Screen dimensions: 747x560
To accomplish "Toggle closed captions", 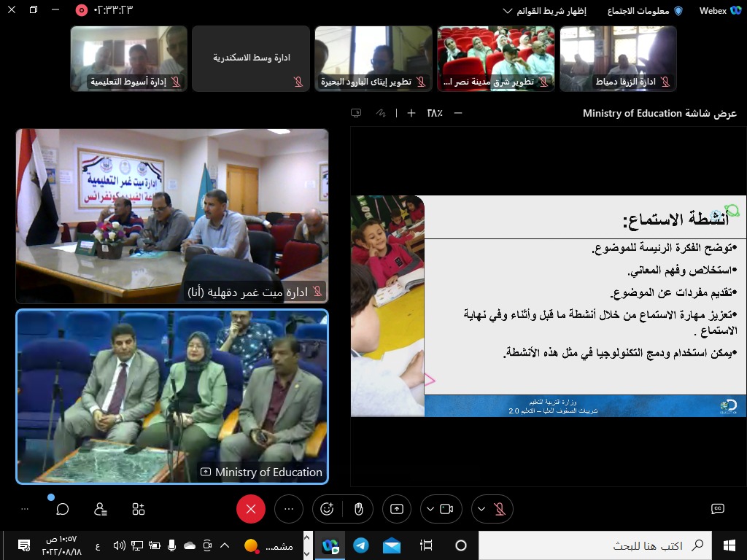I will [x=717, y=509].
